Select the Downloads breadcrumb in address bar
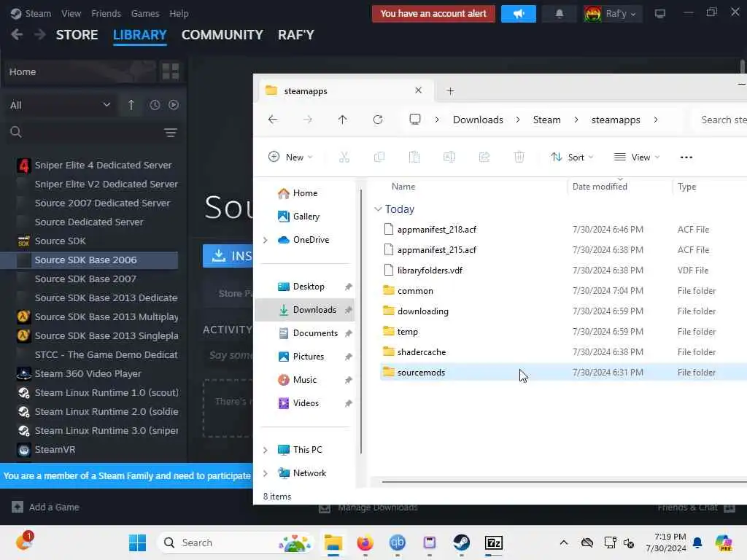This screenshot has width=747, height=560. pyautogui.click(x=478, y=120)
